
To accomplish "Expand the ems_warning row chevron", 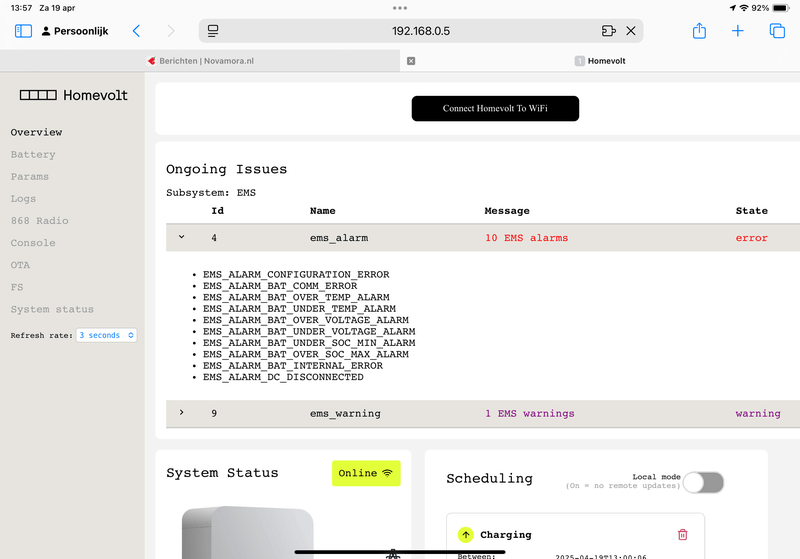I will (x=181, y=412).
